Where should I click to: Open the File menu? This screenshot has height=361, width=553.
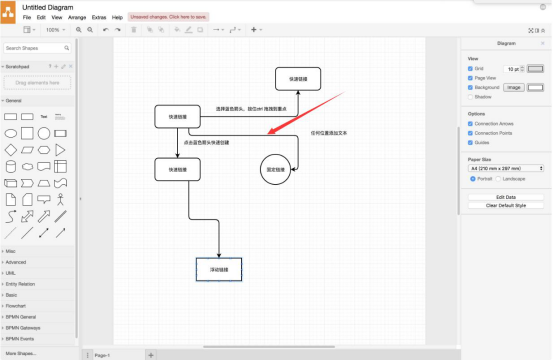click(x=27, y=17)
